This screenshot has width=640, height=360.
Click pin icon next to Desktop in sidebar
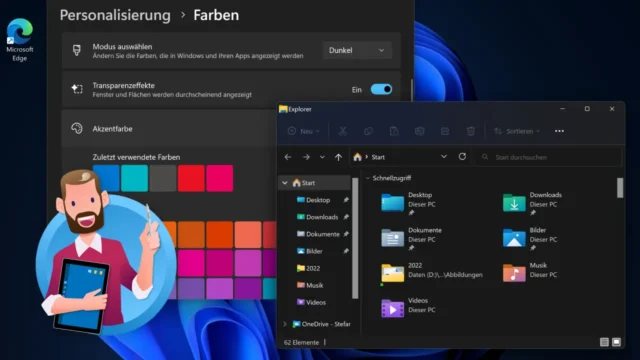pos(346,200)
